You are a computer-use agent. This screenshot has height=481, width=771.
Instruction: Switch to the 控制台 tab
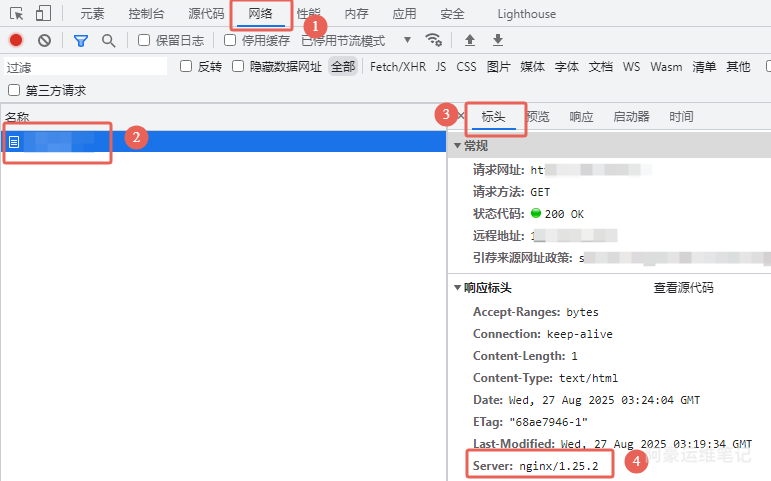tap(146, 14)
